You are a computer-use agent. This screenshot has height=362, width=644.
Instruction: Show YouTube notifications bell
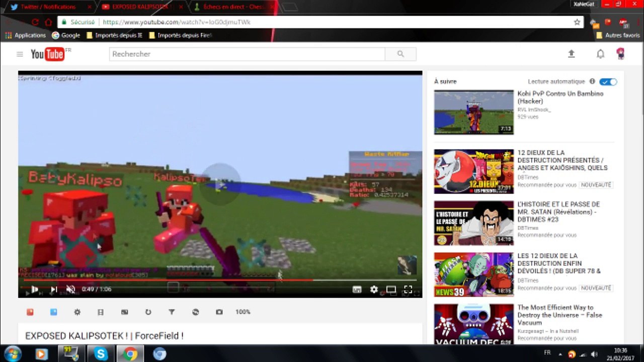coord(600,54)
